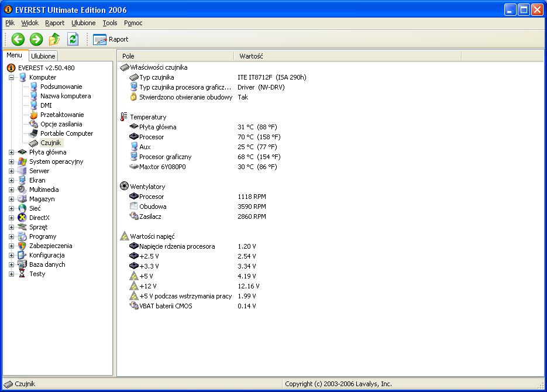Click the Testy hourglass icon
Image resolution: width=547 pixels, height=392 pixels.
[22, 274]
